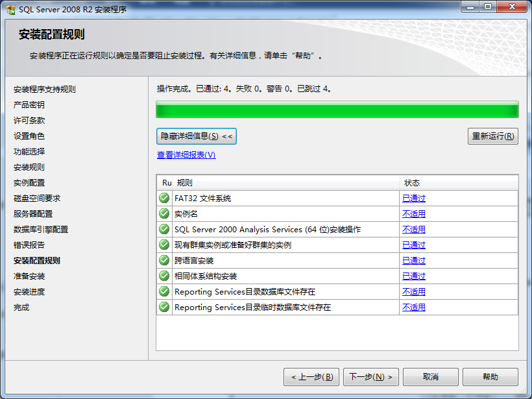Select the 设置角色 step in sidebar

tap(29, 136)
